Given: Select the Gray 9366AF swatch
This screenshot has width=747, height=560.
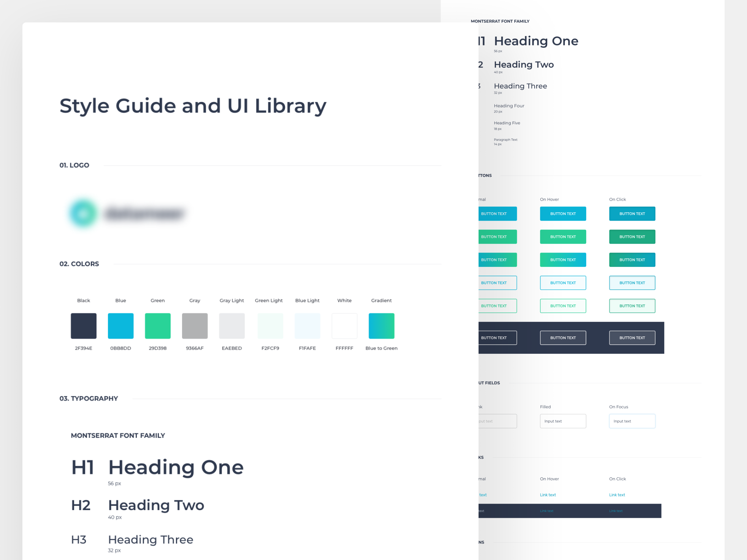Looking at the screenshot, I should pos(195,326).
